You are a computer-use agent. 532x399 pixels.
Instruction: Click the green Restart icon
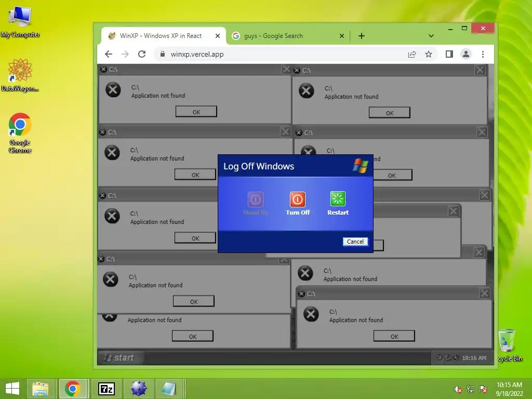click(338, 199)
